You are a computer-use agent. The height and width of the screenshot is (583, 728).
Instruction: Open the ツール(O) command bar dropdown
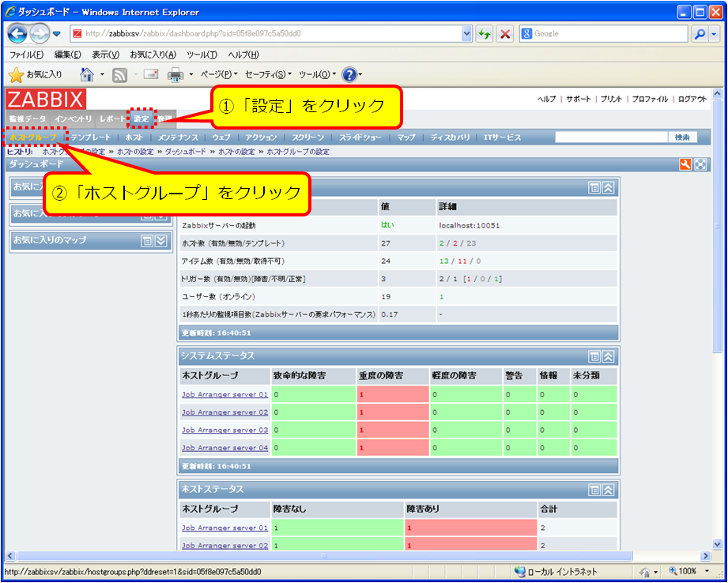[317, 75]
